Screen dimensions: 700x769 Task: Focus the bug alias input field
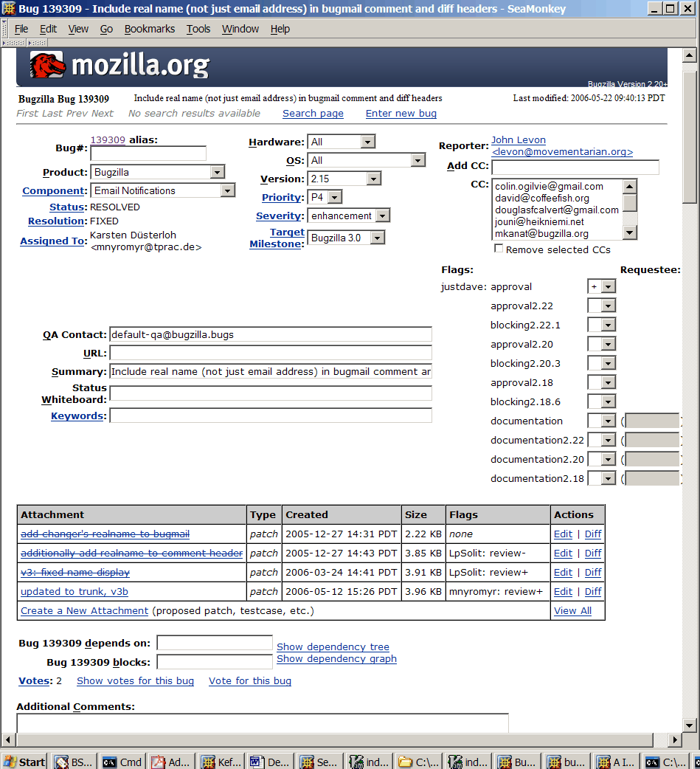[x=148, y=153]
